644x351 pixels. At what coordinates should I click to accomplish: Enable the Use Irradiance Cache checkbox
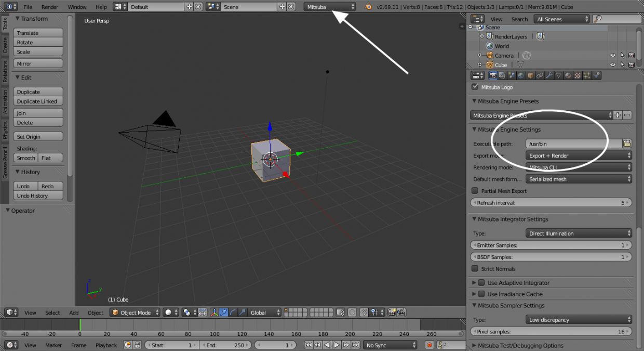481,294
